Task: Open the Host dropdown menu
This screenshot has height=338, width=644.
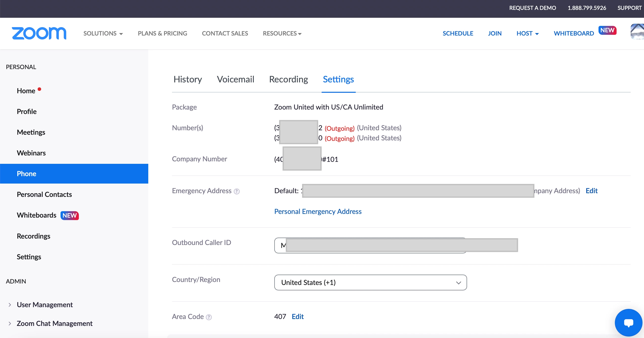Action: pyautogui.click(x=528, y=34)
